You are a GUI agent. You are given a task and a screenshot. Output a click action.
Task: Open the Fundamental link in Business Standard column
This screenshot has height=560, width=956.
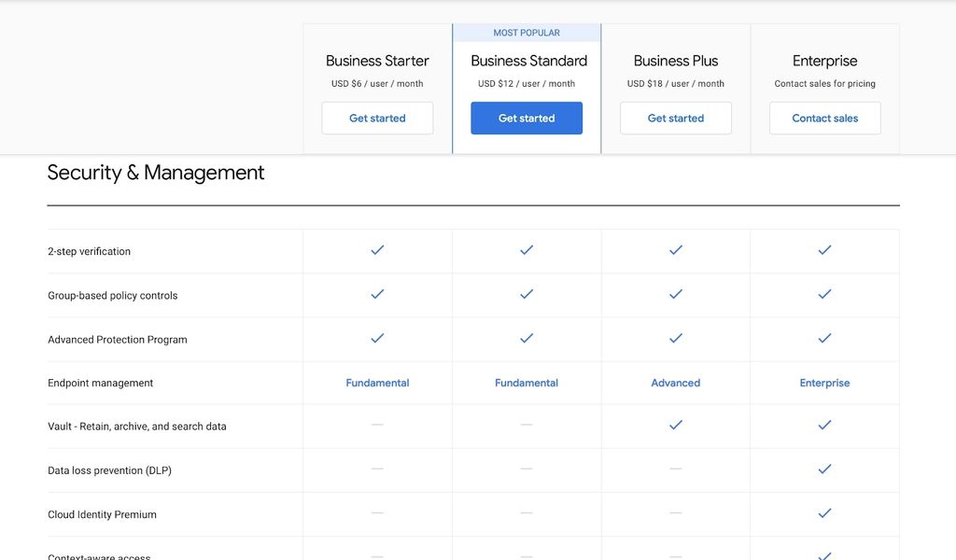pyautogui.click(x=527, y=383)
